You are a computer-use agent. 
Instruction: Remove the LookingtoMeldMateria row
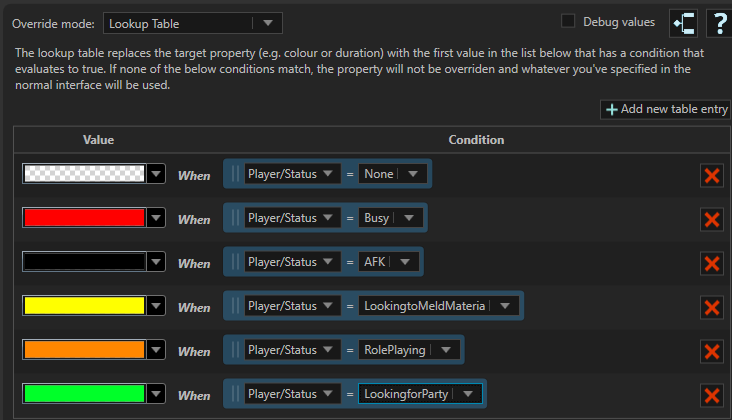712,308
